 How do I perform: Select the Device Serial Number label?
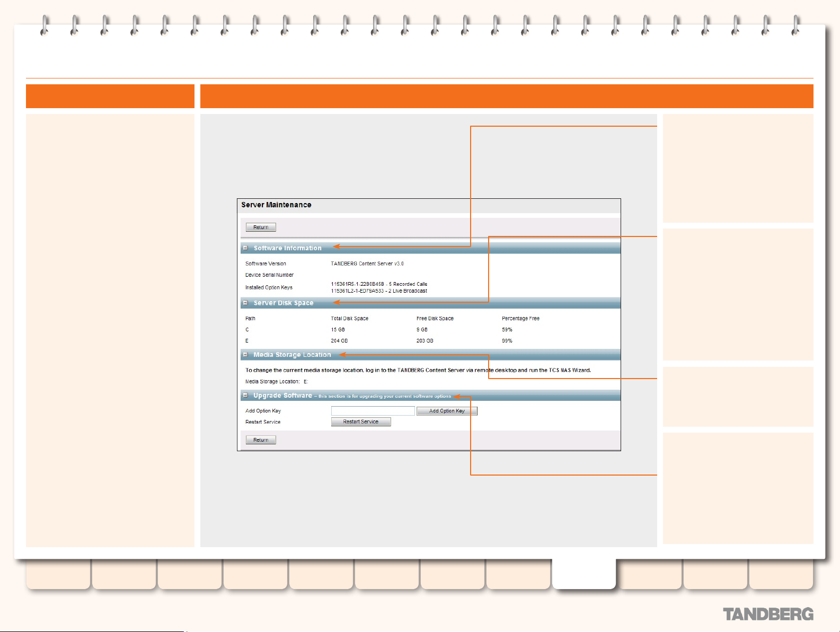(x=269, y=275)
